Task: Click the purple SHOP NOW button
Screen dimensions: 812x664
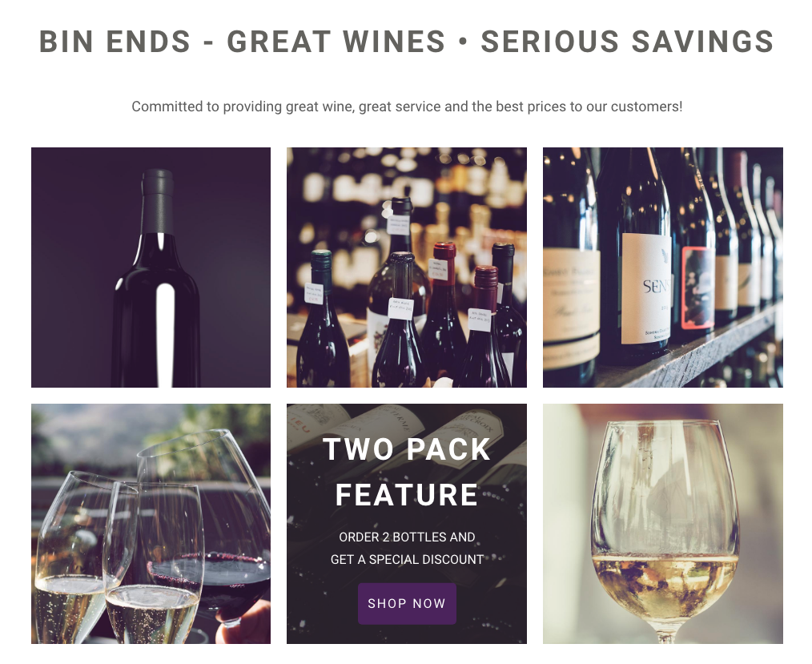Action: coord(407,603)
